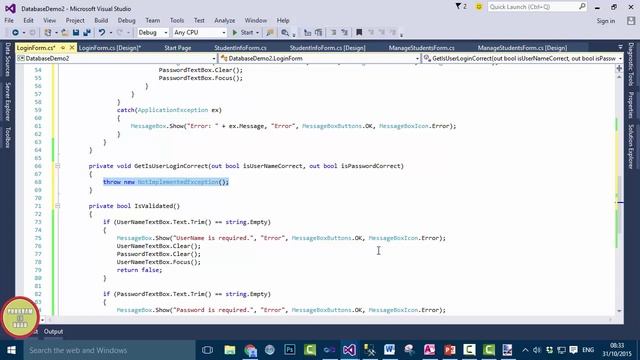
Task: Open the Tools menu
Action: tap(177, 20)
